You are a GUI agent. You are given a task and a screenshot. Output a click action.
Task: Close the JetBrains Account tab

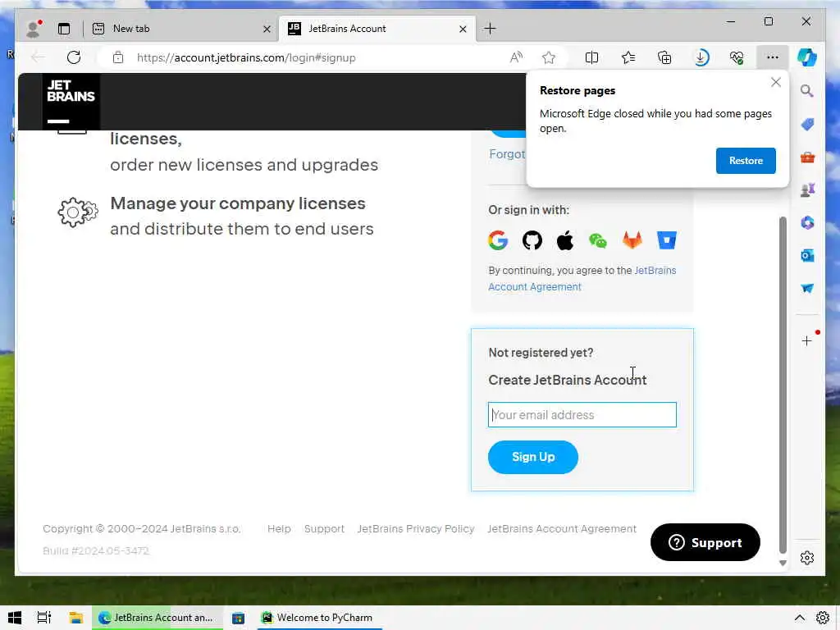tap(463, 29)
